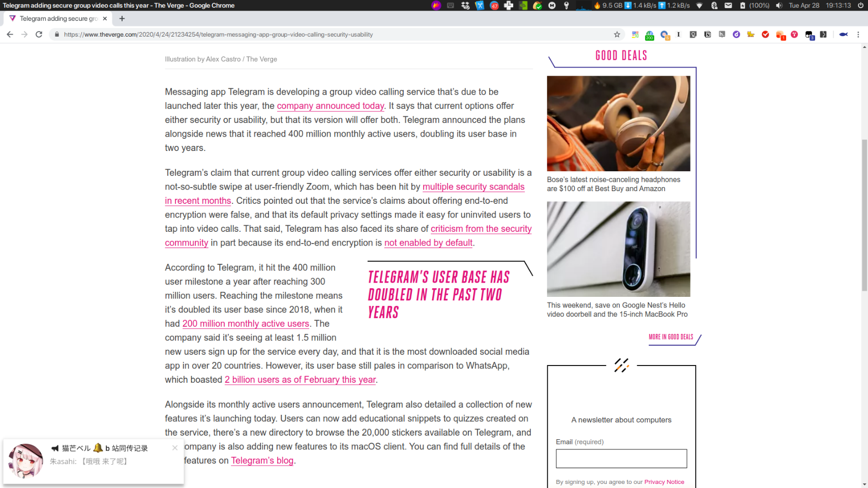
Task: Open the dark bracket-shaped extension icon
Action: click(823, 35)
